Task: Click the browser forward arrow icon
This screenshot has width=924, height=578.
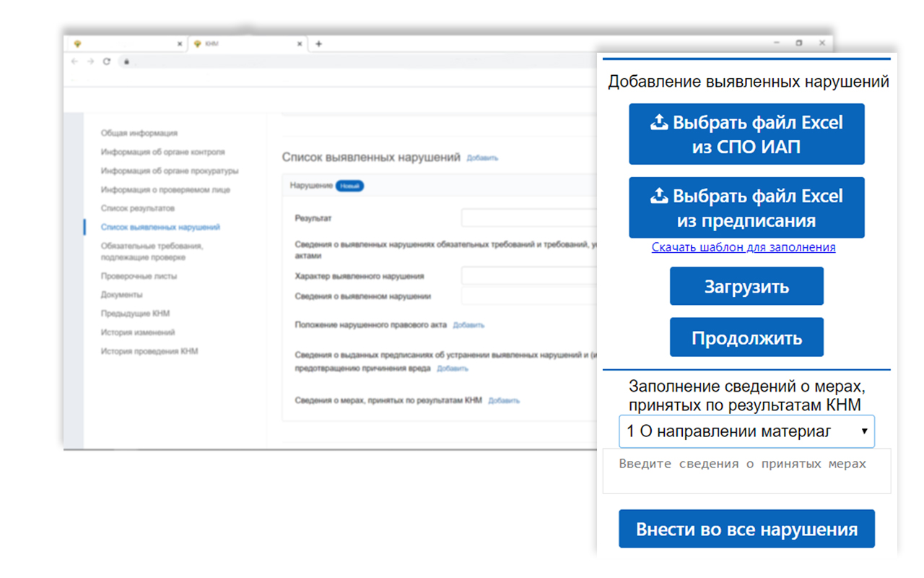Action: tap(90, 61)
